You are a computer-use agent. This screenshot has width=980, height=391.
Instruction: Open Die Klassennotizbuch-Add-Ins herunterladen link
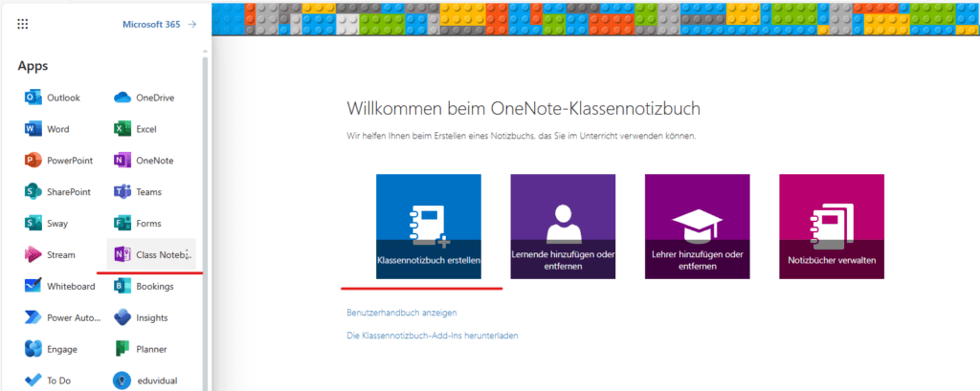[x=433, y=336]
